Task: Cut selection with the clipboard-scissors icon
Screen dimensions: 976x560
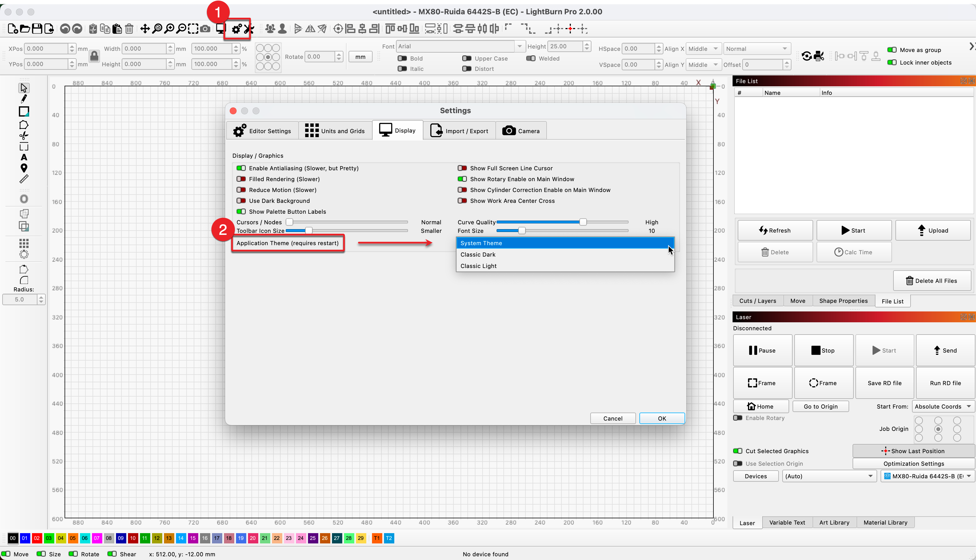Action: pyautogui.click(x=93, y=29)
